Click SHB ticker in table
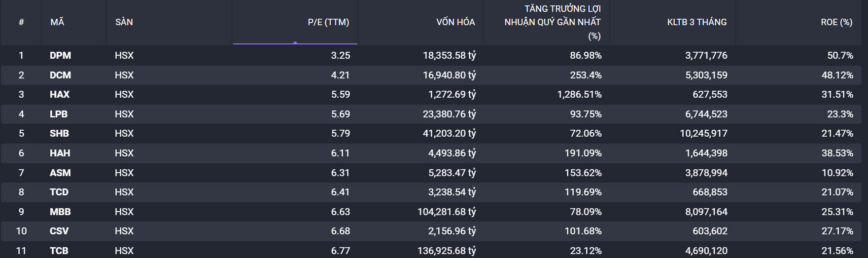868x258 pixels. click(59, 133)
